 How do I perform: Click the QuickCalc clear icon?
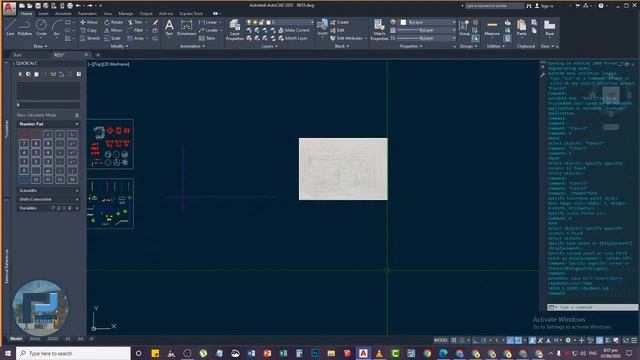click(x=20, y=74)
